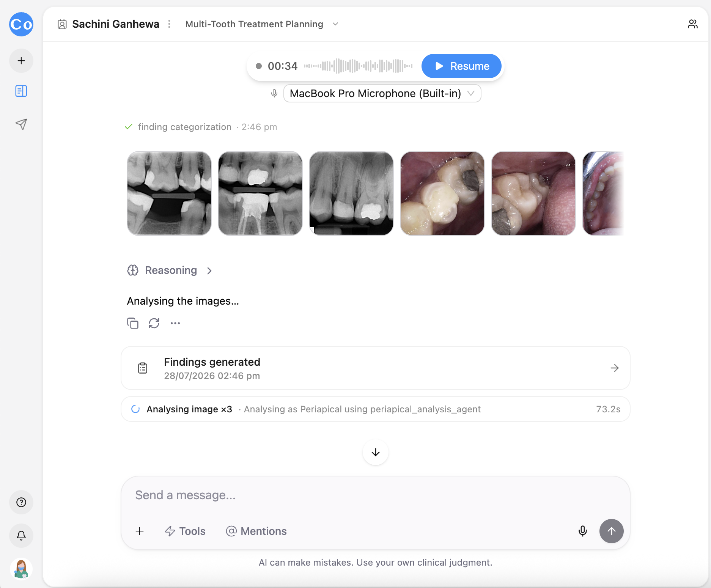Open notifications bell icon

point(21,536)
